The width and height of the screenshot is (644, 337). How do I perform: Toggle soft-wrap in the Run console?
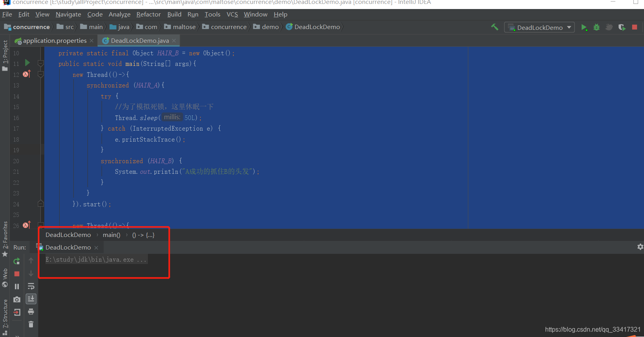(31, 286)
